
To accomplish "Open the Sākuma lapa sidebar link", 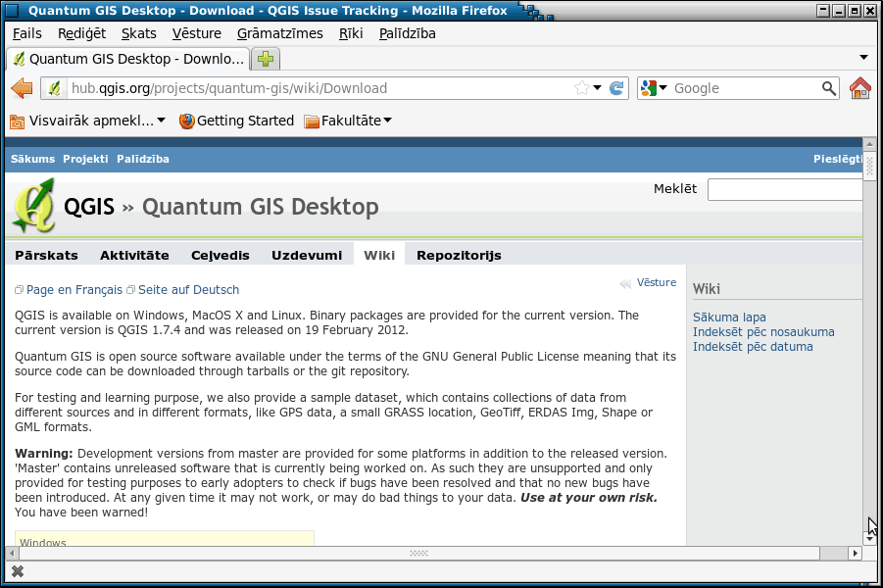I will pyautogui.click(x=729, y=318).
